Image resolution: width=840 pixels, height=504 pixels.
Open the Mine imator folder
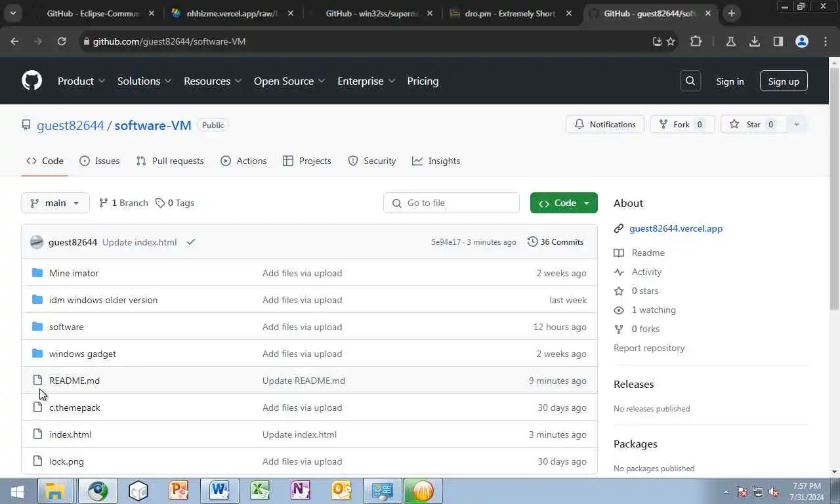tap(73, 273)
